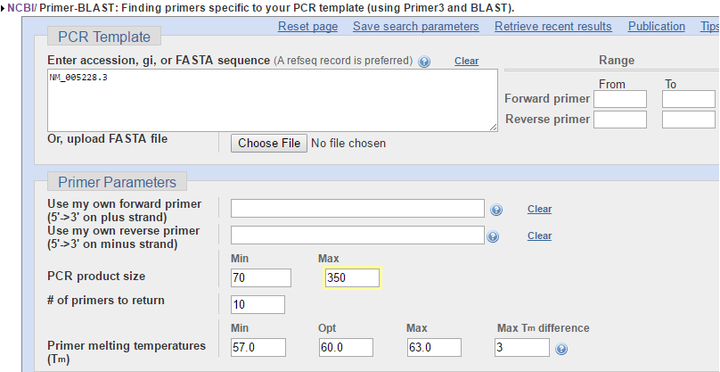The image size is (720, 372).
Task: Clear the PCR template sequence box
Action: (x=466, y=61)
